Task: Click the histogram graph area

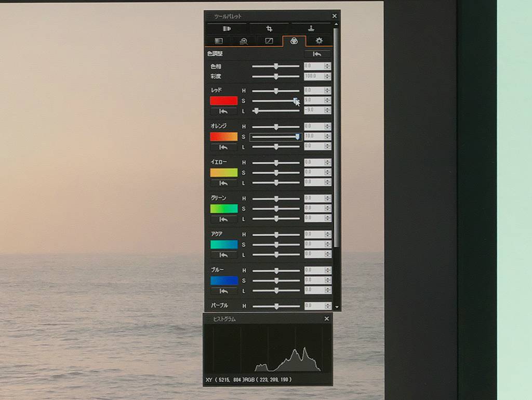Action: [x=268, y=349]
